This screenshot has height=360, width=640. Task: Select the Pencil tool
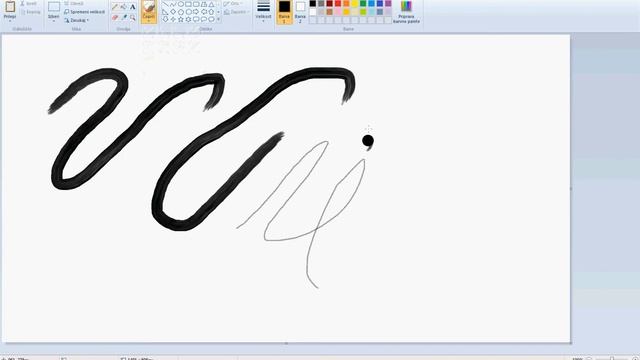point(115,7)
